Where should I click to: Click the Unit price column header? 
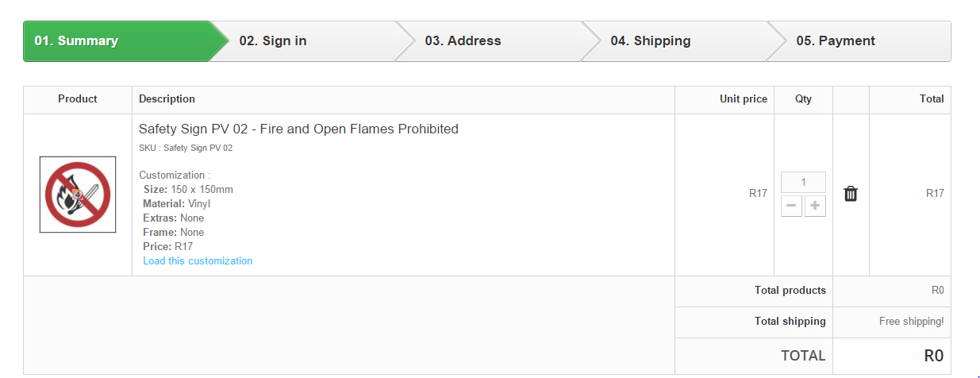[743, 99]
